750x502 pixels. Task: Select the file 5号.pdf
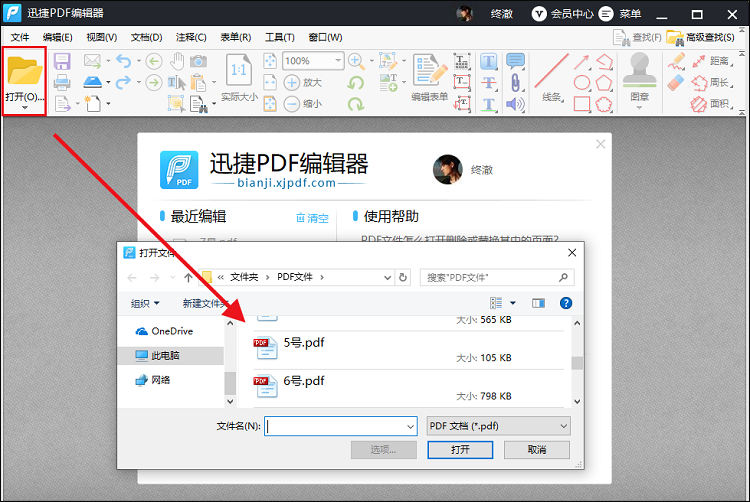coord(408,350)
